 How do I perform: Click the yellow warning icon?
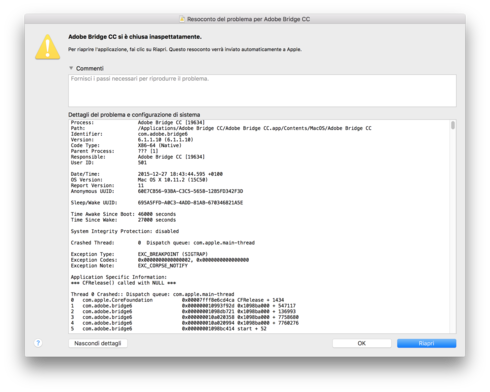click(48, 47)
